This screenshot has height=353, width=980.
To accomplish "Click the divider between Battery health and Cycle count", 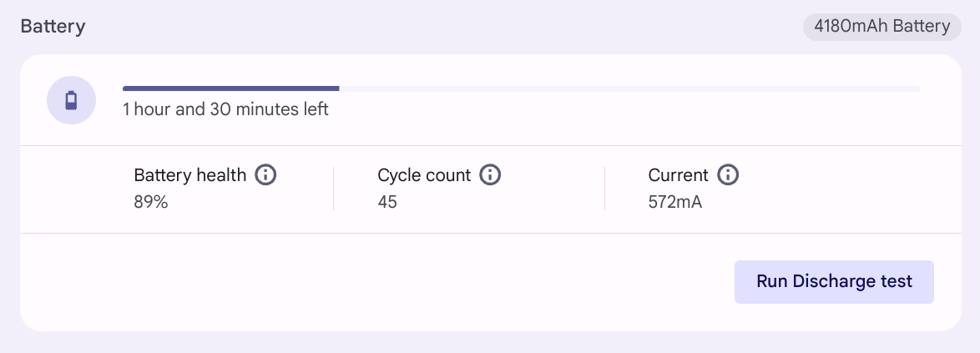I will [x=333, y=189].
